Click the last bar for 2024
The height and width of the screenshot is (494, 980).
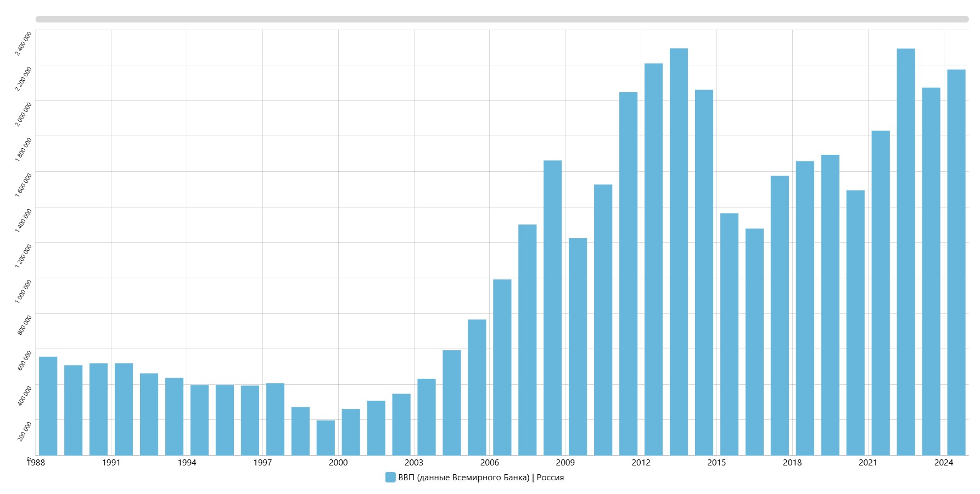pyautogui.click(x=956, y=262)
